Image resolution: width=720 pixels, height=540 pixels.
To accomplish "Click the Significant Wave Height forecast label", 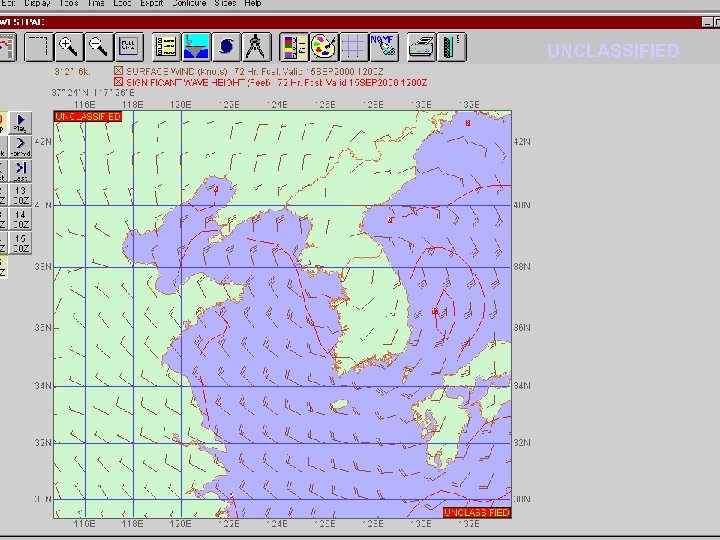I will coord(276,83).
